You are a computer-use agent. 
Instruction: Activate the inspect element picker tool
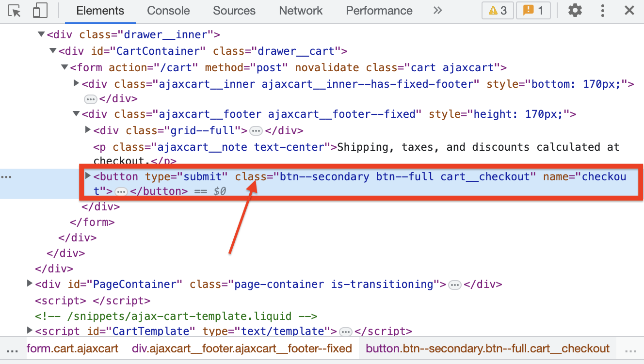tap(15, 11)
